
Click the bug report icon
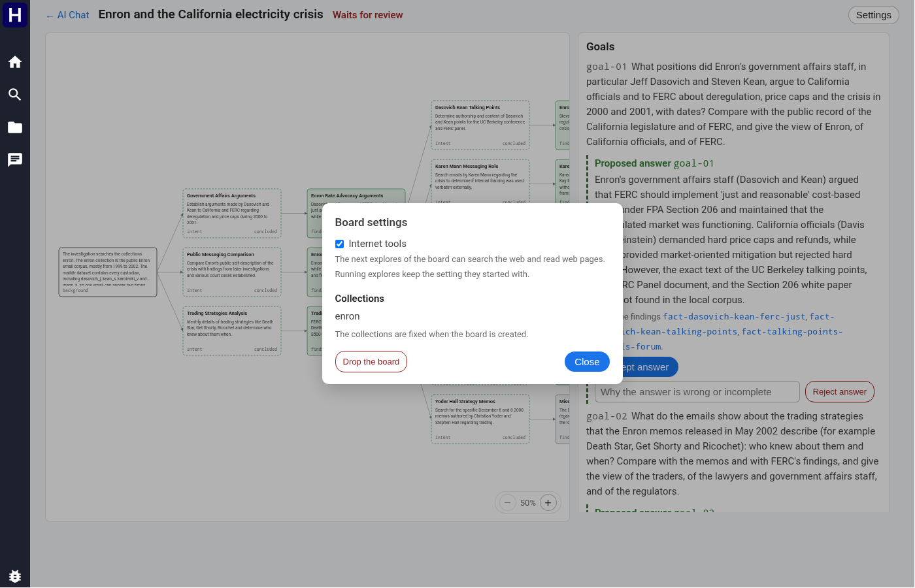point(15,576)
